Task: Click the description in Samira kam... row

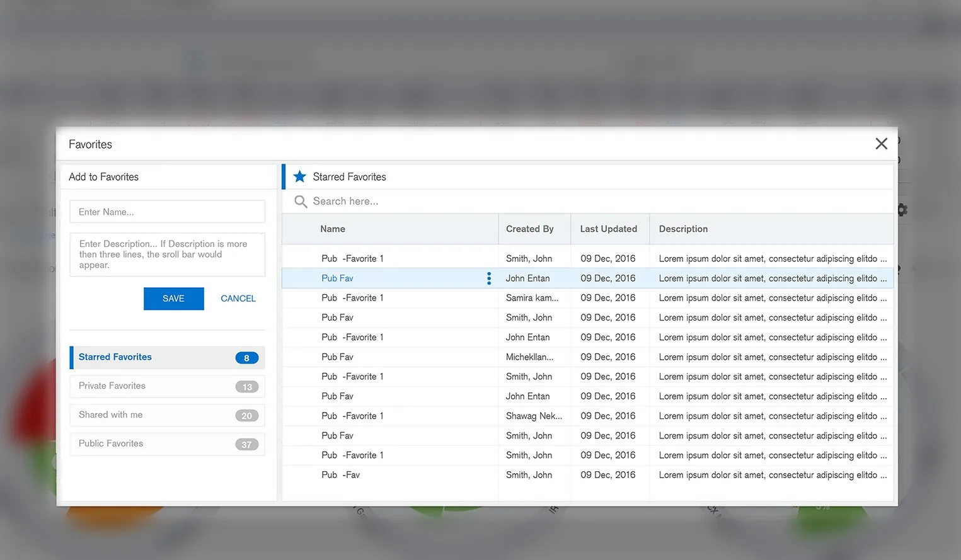Action: coord(773,298)
